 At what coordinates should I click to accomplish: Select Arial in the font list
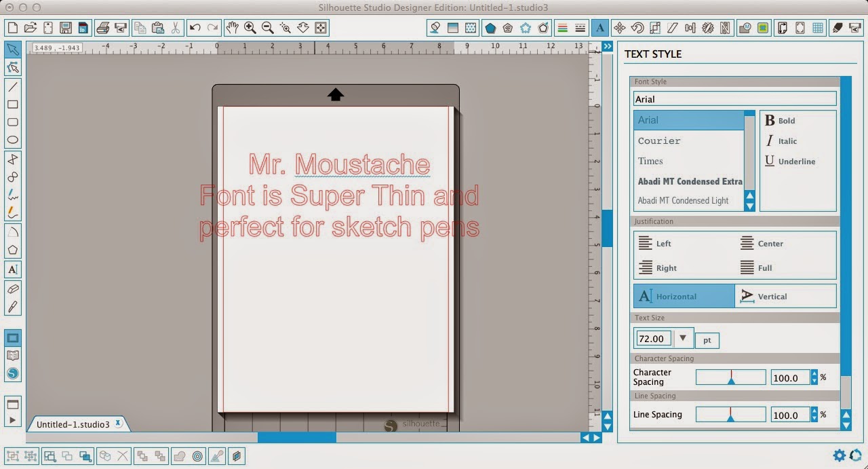(x=689, y=120)
